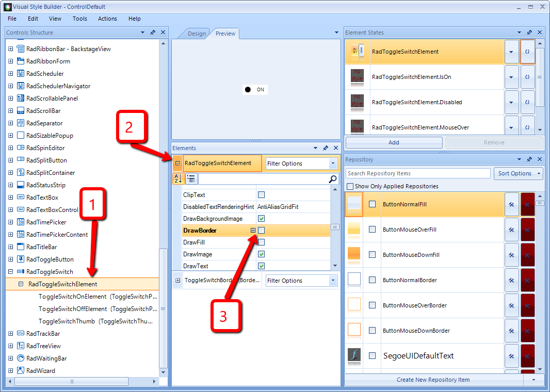Image resolution: width=550 pixels, height=392 pixels.
Task: Delete the ButtonMouseDownFill repository item
Action: pos(527,255)
